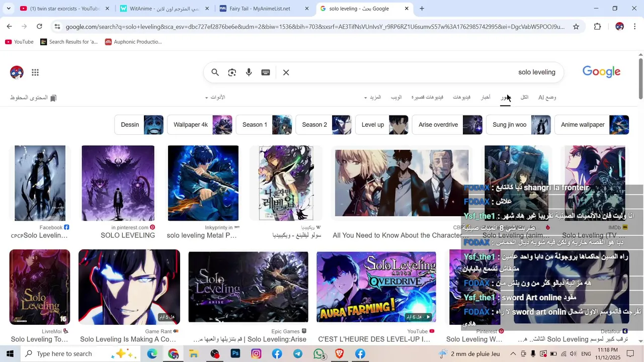The height and width of the screenshot is (362, 644).
Task: Click the Google search magnifier icon
Action: click(x=215, y=72)
